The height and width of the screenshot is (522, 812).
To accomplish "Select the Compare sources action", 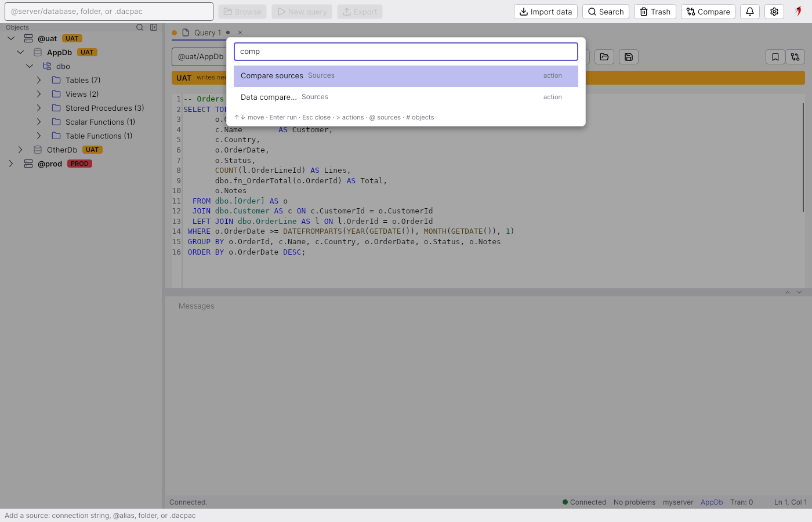I will click(406, 76).
